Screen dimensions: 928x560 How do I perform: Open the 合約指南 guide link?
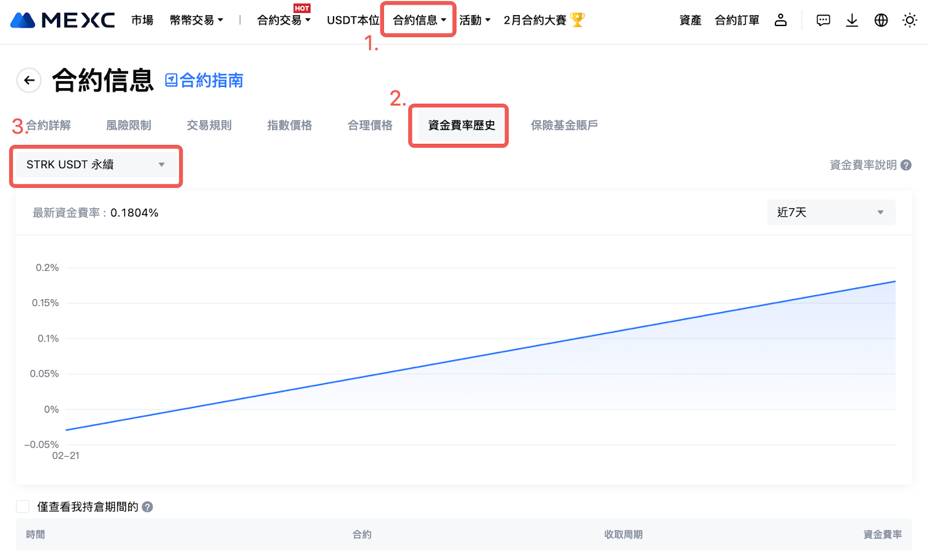204,81
